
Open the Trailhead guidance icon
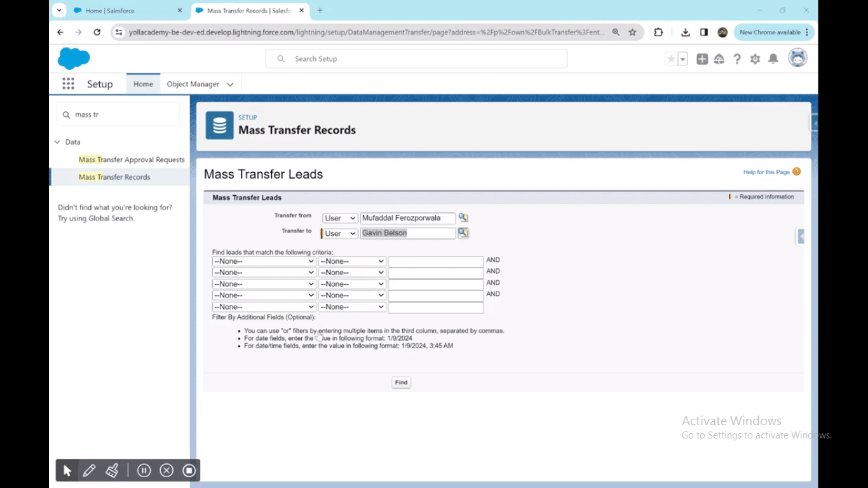pyautogui.click(x=719, y=59)
